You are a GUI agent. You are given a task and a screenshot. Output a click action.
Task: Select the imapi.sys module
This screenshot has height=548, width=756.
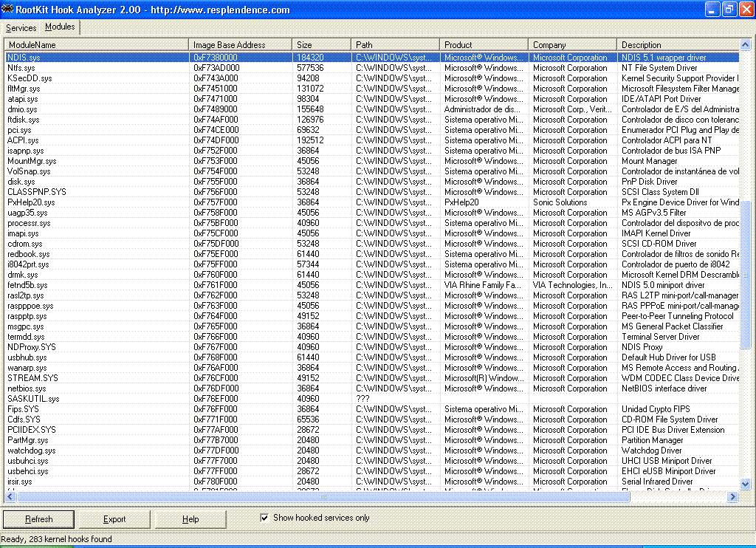tap(372, 233)
